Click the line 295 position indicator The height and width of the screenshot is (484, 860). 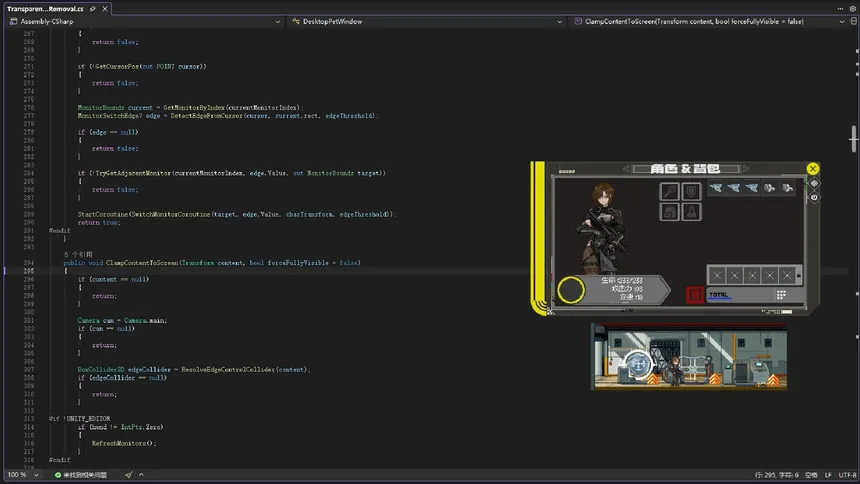click(777, 475)
